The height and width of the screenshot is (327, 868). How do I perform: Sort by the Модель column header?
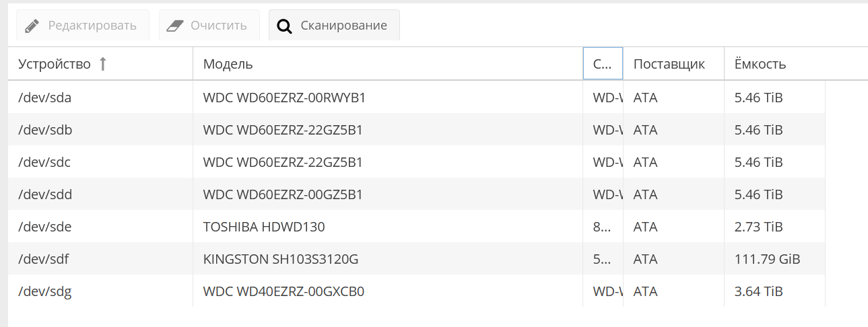[228, 64]
